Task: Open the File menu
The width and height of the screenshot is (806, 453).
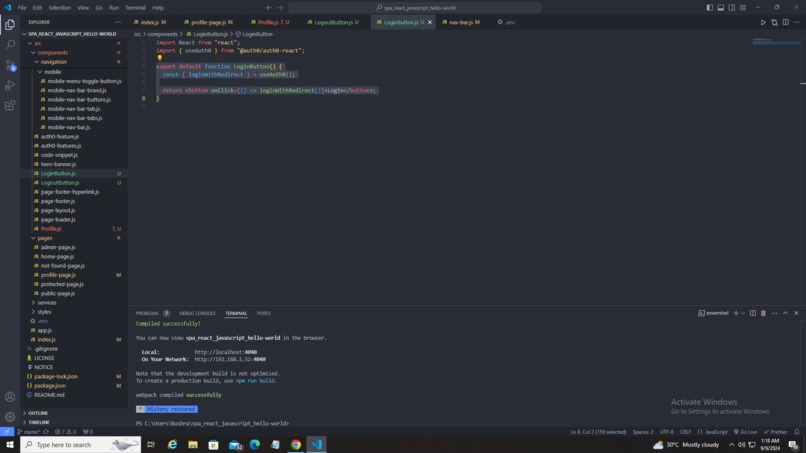Action: coord(22,8)
